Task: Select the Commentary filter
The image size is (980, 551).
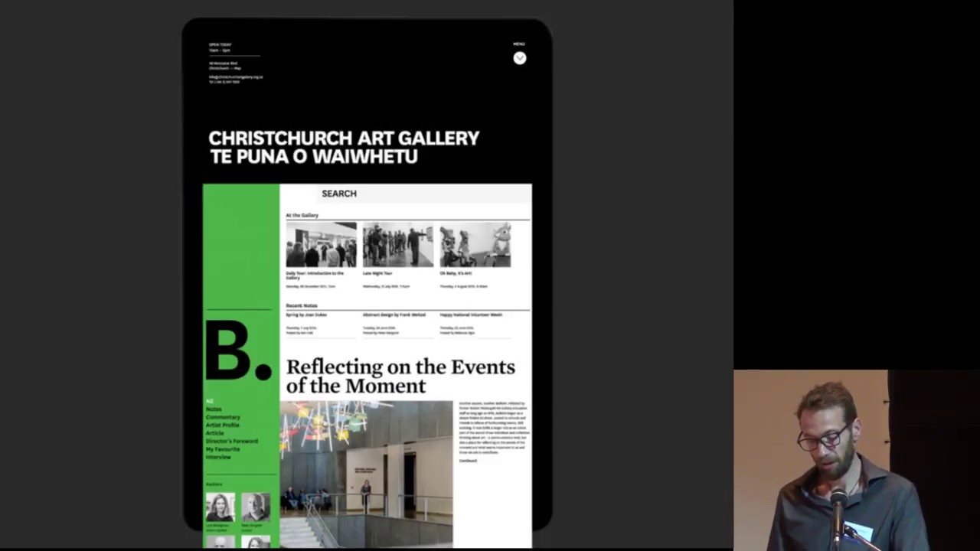Action: coord(223,417)
